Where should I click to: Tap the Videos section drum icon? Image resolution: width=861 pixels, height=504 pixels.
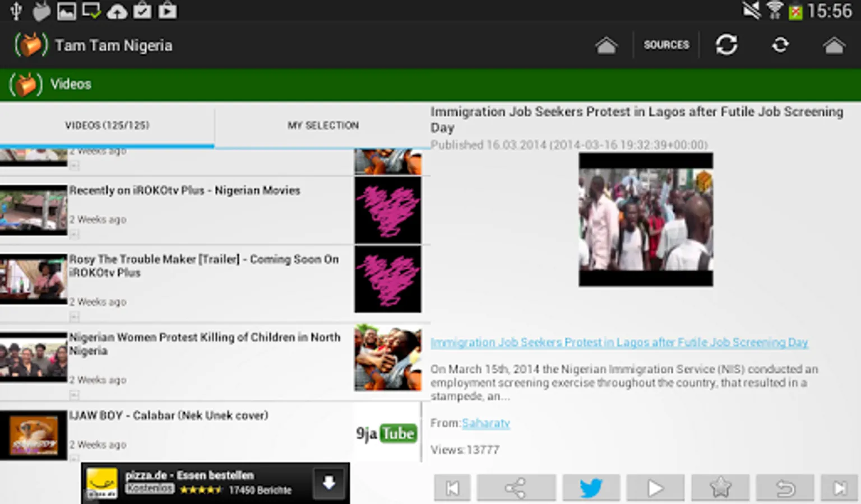[x=25, y=85]
